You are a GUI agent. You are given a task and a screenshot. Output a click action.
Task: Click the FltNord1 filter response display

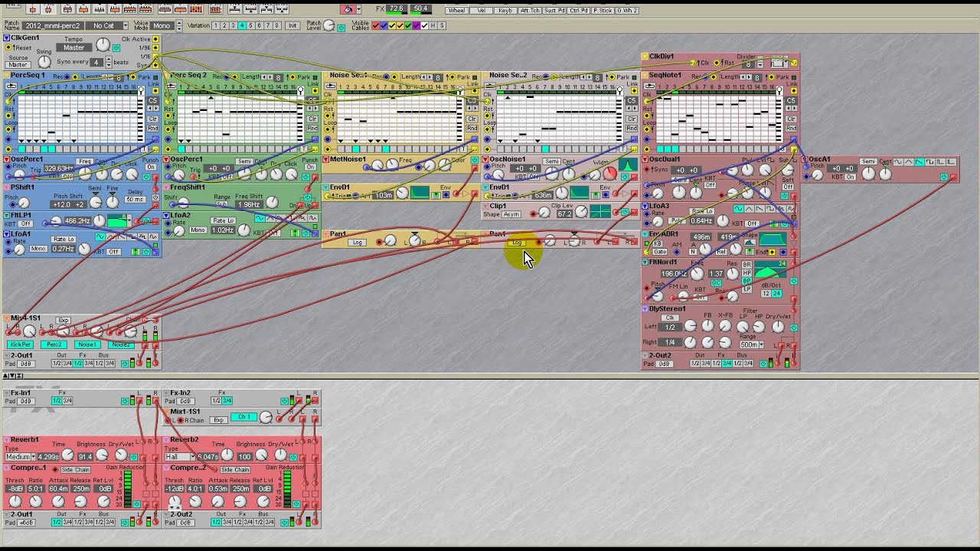(x=770, y=269)
